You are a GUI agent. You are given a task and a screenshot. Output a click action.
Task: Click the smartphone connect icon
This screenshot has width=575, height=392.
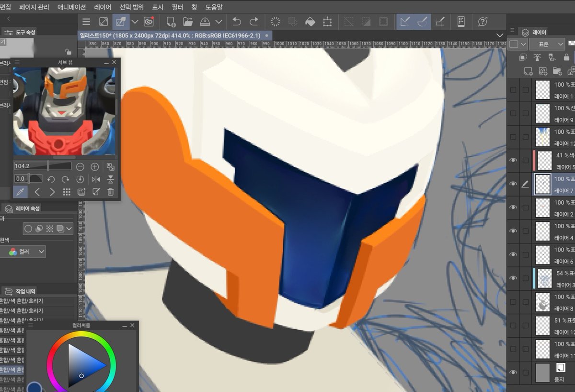pyautogui.click(x=461, y=22)
